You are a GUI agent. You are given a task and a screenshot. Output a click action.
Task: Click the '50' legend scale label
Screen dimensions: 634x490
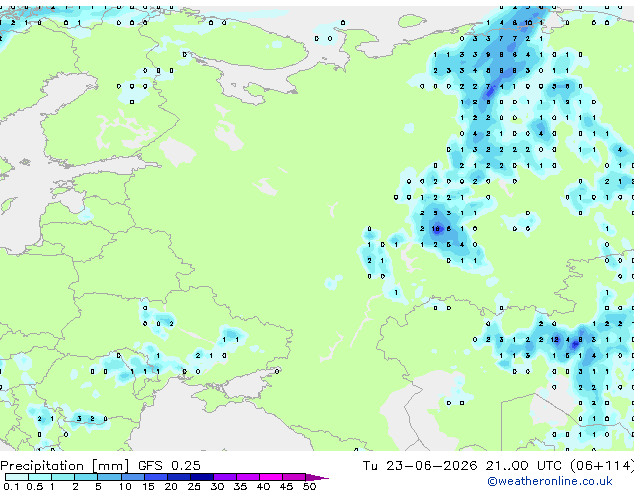pyautogui.click(x=310, y=486)
